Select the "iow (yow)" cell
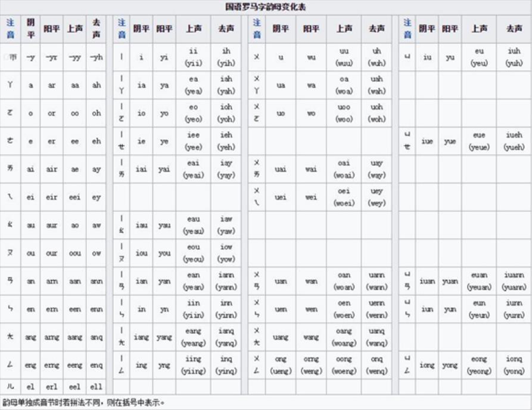The image size is (532, 410). [226, 253]
